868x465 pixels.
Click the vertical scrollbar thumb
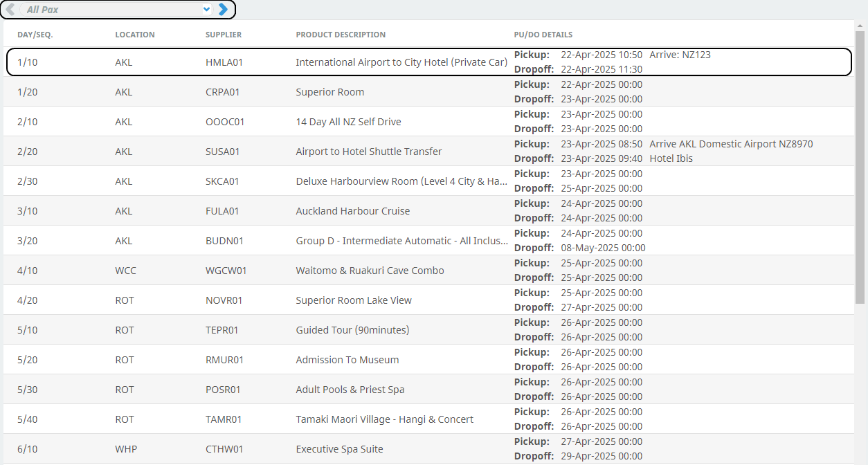click(x=860, y=166)
